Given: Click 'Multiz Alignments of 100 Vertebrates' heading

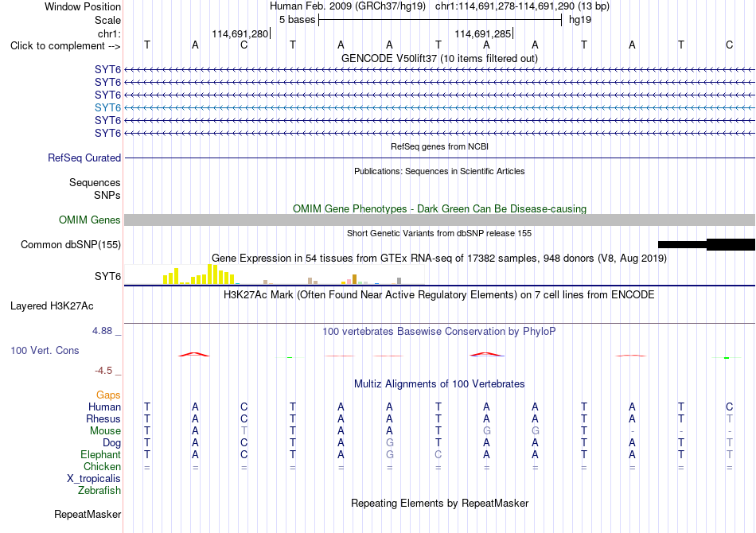Looking at the screenshot, I should click(439, 384).
